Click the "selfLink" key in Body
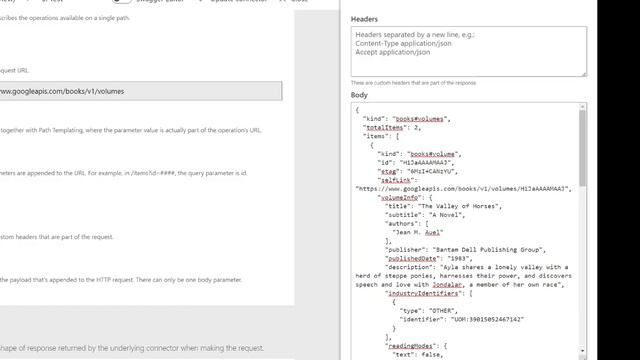Viewport: 640px width, 360px height. coord(396,180)
